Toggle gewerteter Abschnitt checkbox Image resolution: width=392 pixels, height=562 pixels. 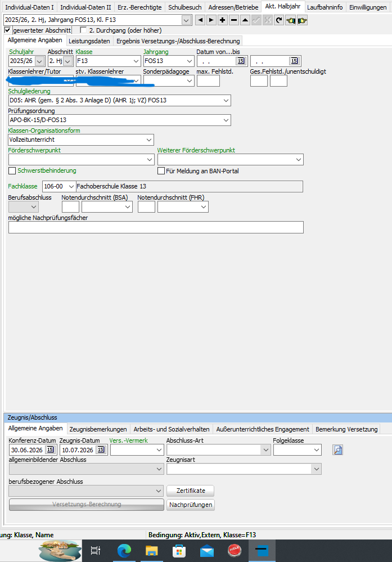[7, 30]
